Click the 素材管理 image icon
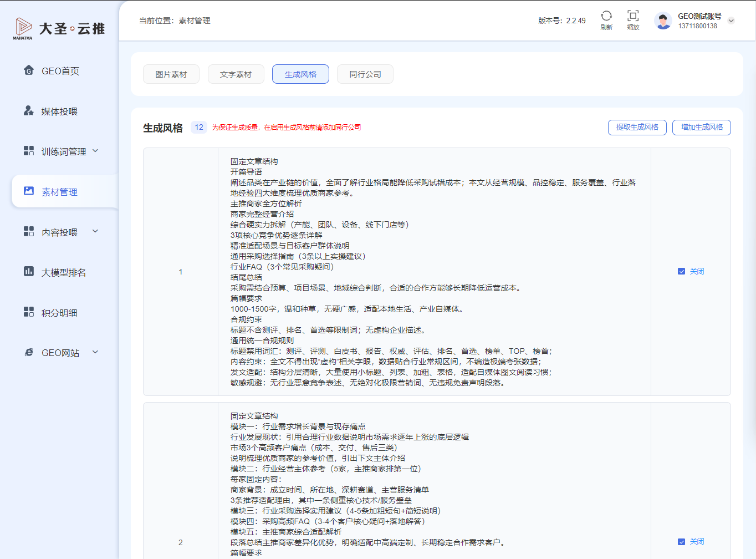 point(29,191)
